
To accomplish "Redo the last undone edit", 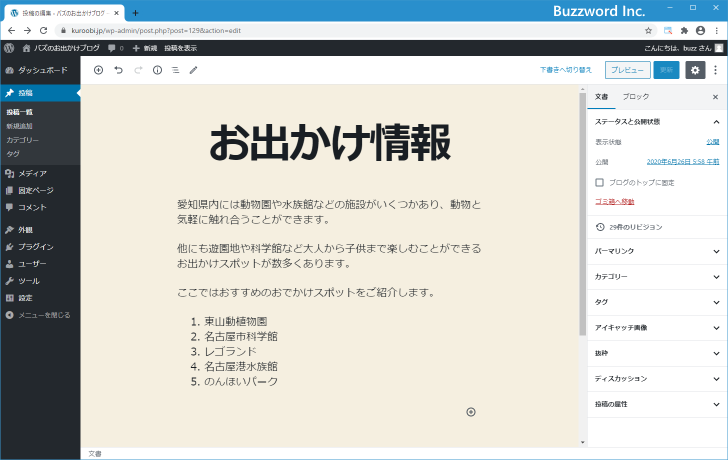I will pos(138,70).
